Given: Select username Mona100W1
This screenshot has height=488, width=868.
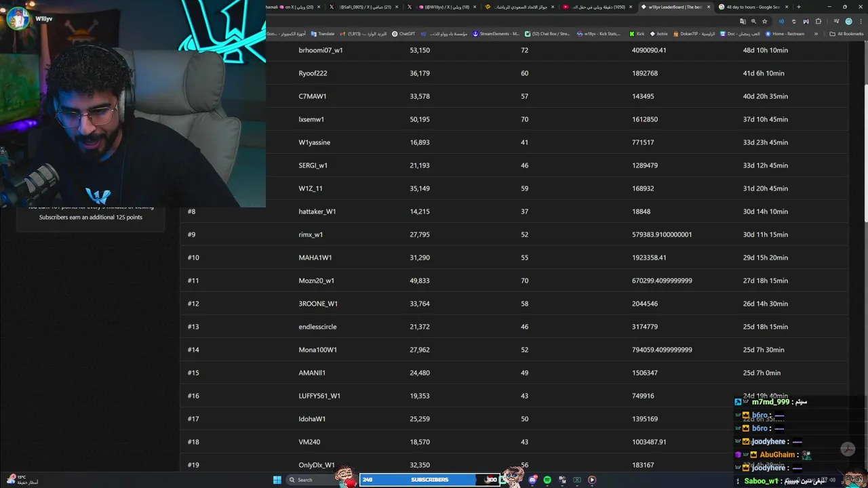Looking at the screenshot, I should pos(318,350).
